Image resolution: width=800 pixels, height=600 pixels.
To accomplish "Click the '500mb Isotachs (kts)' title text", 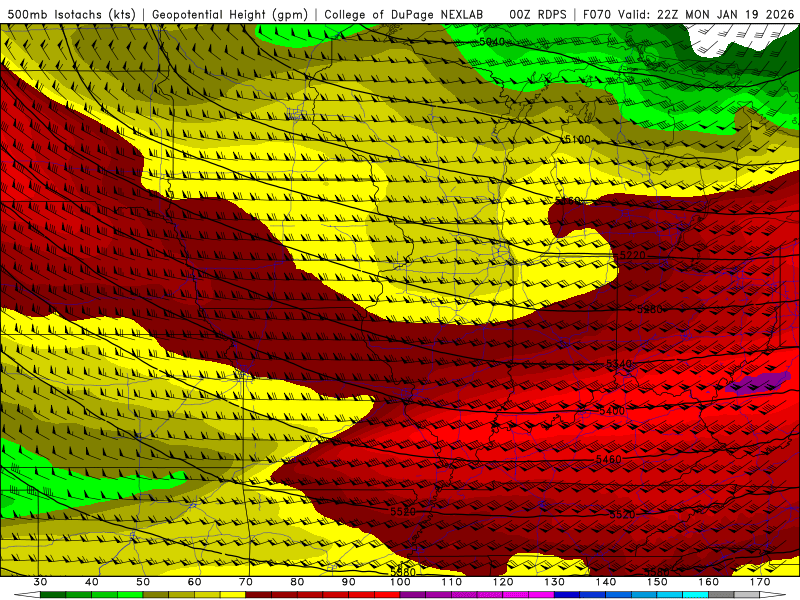I will click(x=71, y=14).
